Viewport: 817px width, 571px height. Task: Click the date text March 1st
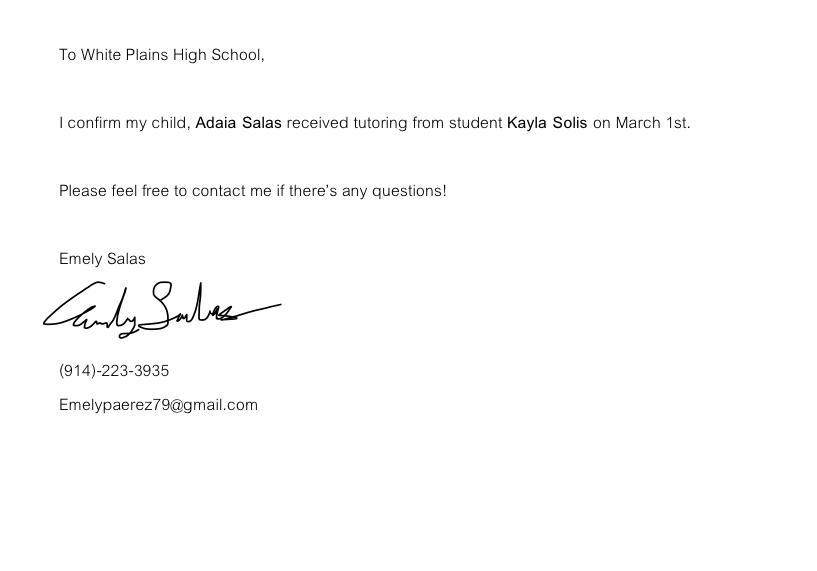652,123
